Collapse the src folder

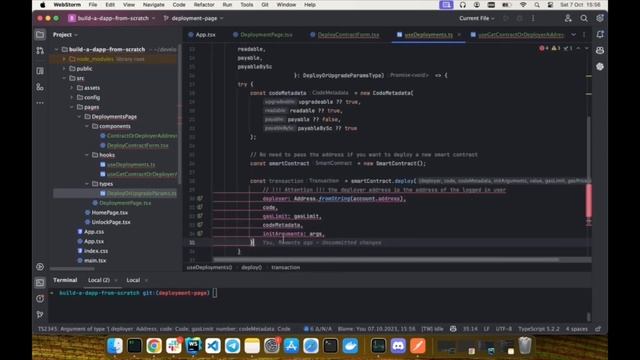pos(64,78)
